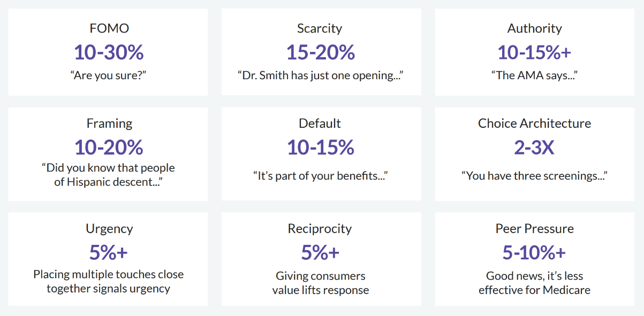The width and height of the screenshot is (644, 316).
Task: Click the 10-15%+ Authority statistic
Action: (534, 52)
